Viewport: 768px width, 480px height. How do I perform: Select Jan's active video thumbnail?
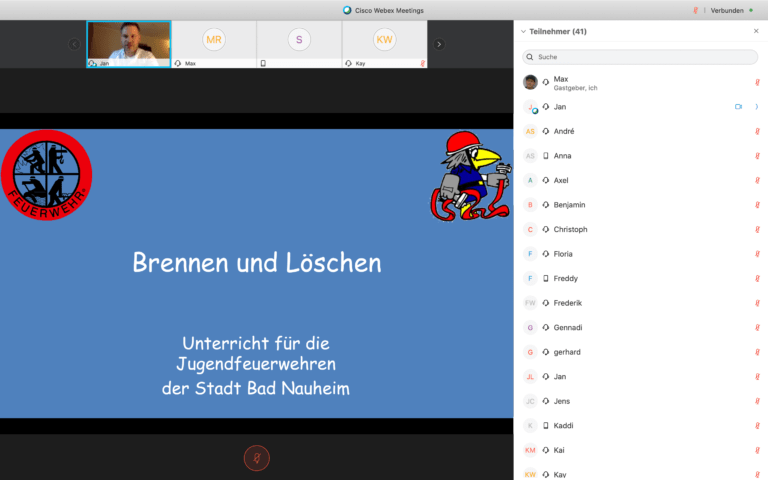pos(128,44)
